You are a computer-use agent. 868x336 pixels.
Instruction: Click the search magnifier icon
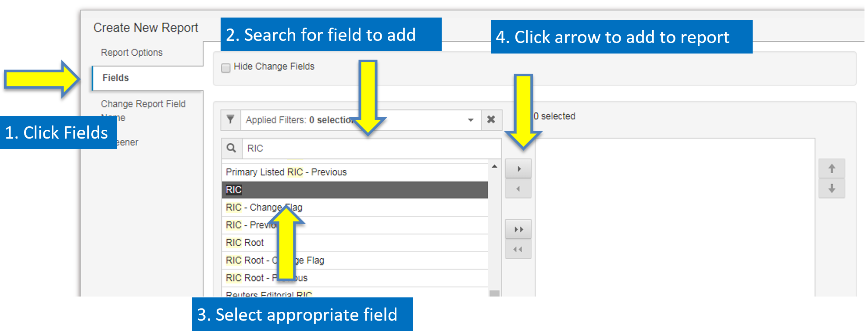pos(232,148)
